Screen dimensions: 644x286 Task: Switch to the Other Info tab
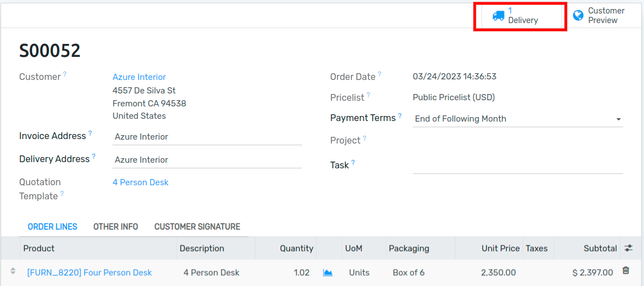click(x=115, y=227)
